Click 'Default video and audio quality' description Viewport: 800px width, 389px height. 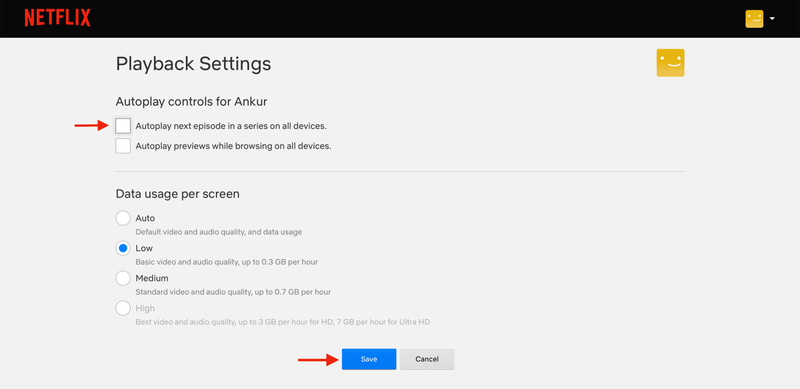point(218,232)
